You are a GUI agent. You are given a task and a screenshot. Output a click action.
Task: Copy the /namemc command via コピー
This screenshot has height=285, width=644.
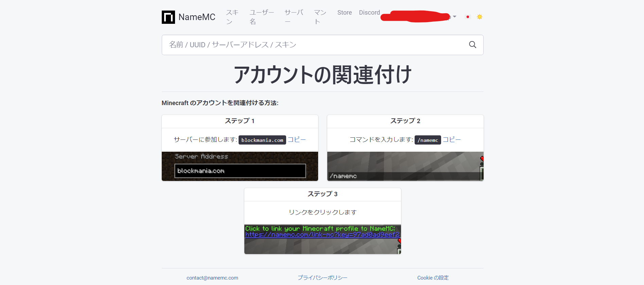tap(452, 140)
